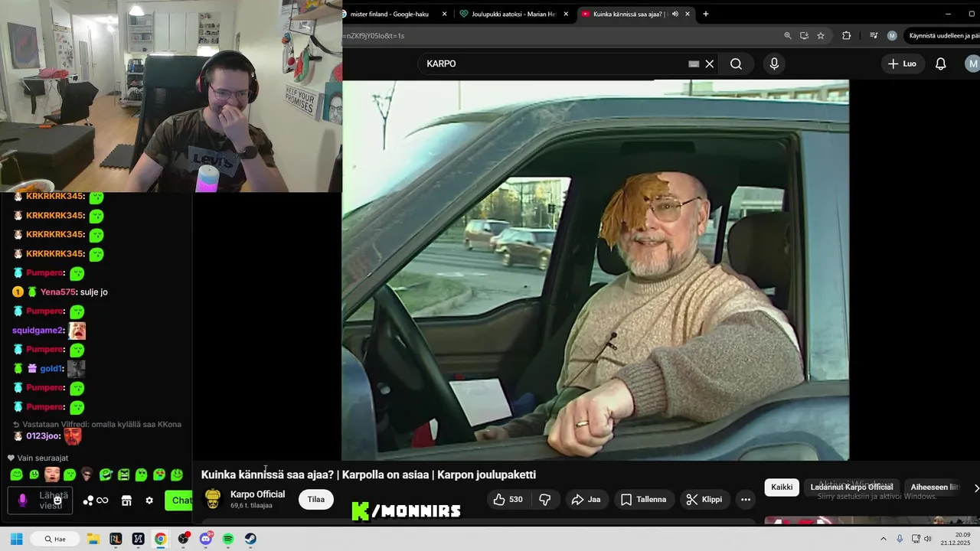Select Ladannut Karpo Official chip
Image resolution: width=980 pixels, height=551 pixels.
tap(851, 487)
